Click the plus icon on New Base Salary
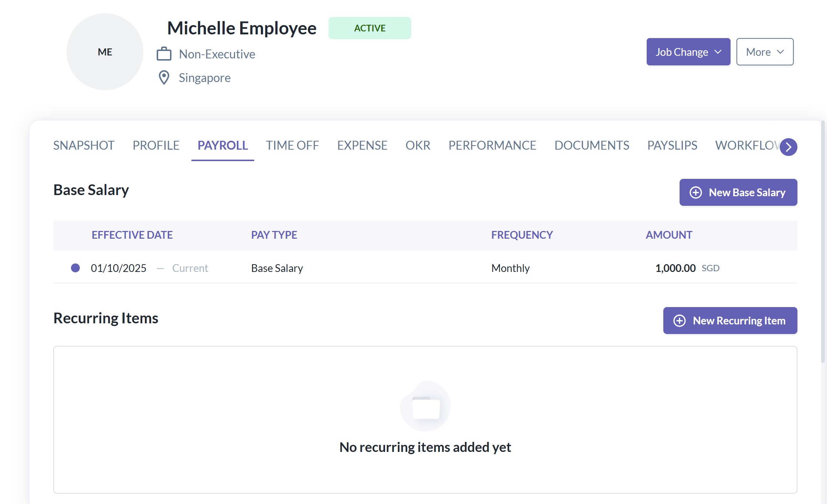 (x=696, y=193)
